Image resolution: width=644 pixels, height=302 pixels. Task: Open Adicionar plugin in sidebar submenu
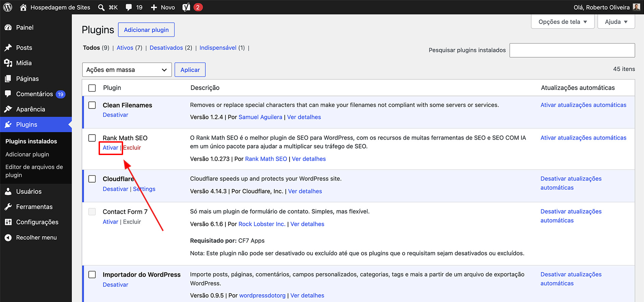coord(27,154)
